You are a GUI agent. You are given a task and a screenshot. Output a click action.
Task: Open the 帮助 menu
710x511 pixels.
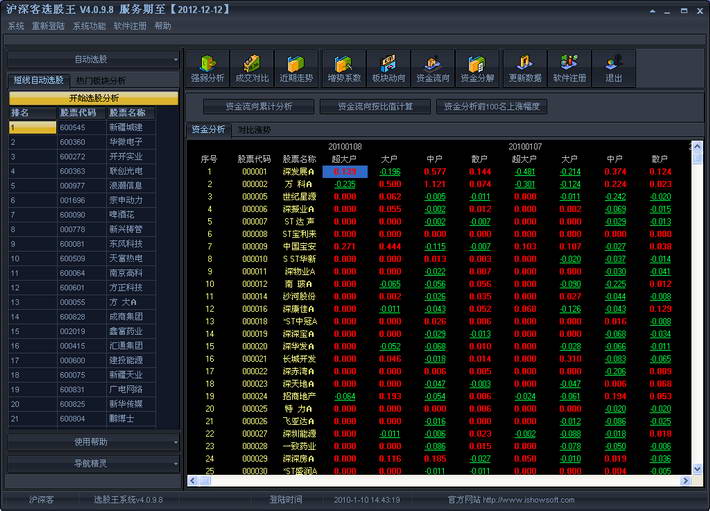pyautogui.click(x=163, y=26)
